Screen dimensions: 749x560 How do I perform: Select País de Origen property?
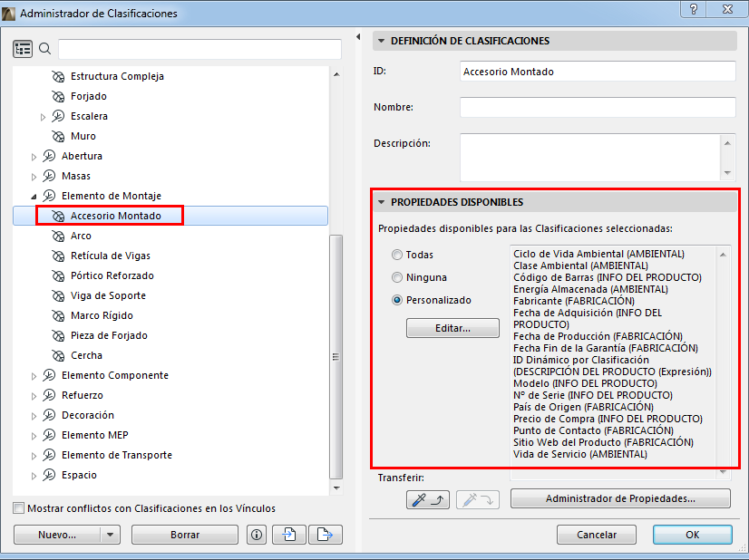(583, 407)
